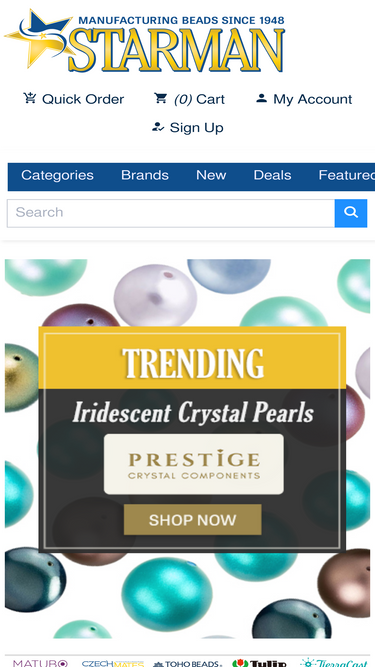Open the shopping cart icon
This screenshot has height=667, width=375.
tap(161, 99)
